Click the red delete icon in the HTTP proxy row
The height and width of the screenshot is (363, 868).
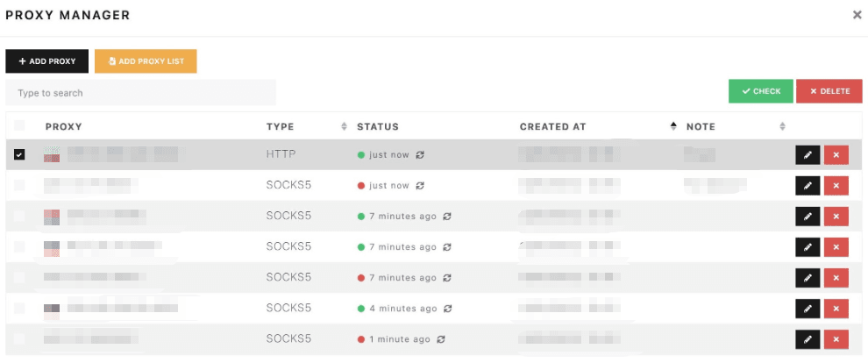[836, 155]
